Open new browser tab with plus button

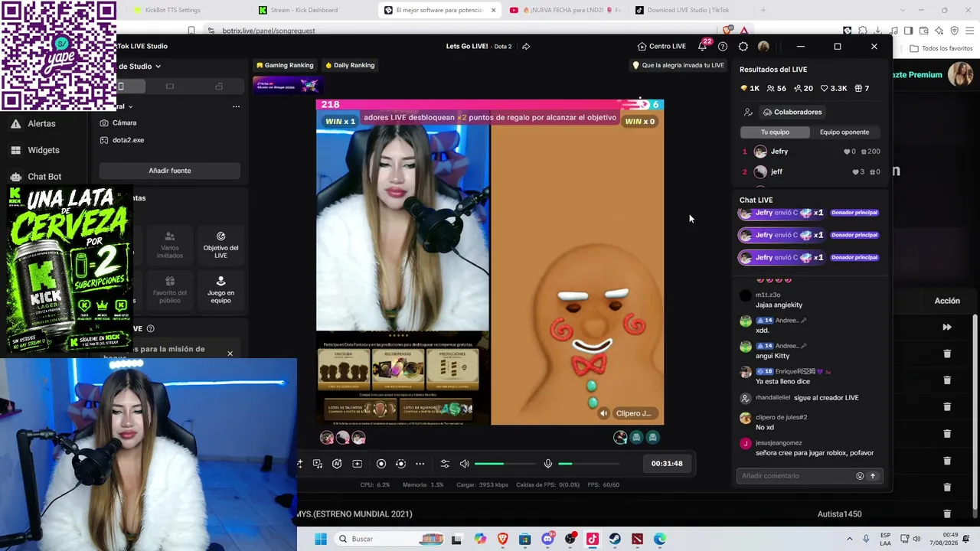click(x=763, y=10)
